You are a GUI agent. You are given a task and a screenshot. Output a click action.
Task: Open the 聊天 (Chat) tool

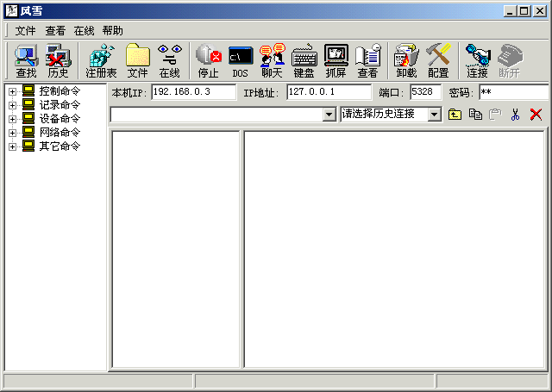pyautogui.click(x=272, y=61)
